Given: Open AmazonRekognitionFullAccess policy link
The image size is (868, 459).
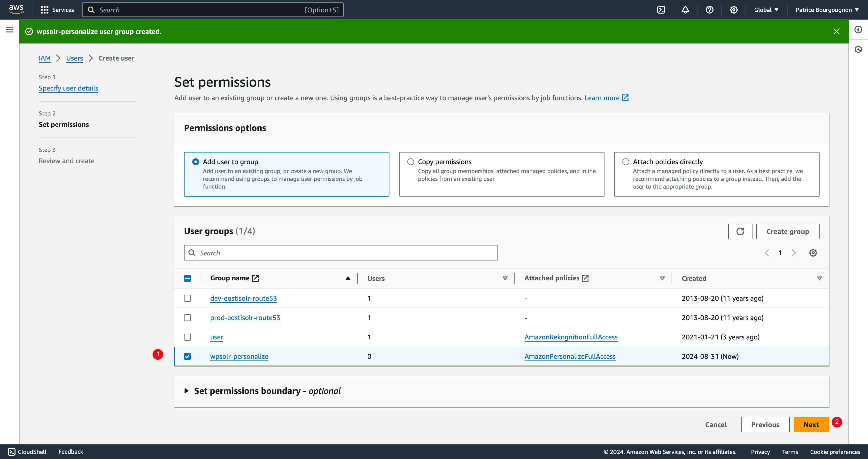Looking at the screenshot, I should tap(571, 337).
